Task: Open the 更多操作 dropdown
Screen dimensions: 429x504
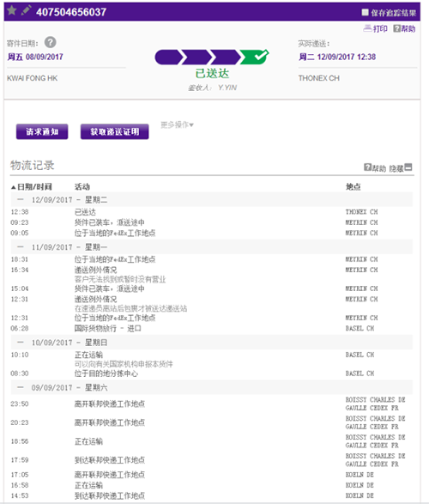Action: [177, 124]
